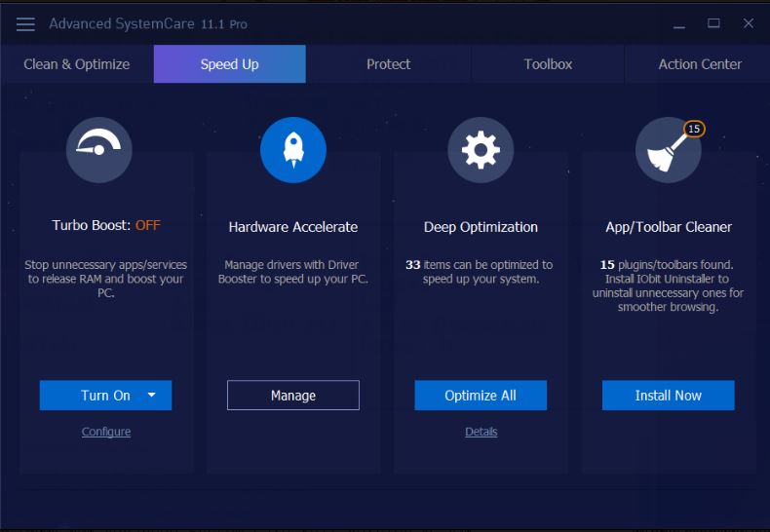Click the Hardware Accelerate rocket icon
770x532 pixels.
(x=293, y=150)
